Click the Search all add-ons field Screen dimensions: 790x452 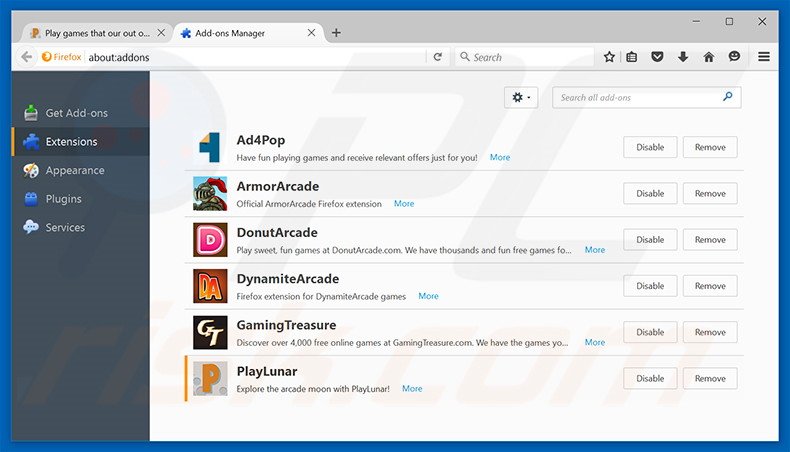coord(638,98)
